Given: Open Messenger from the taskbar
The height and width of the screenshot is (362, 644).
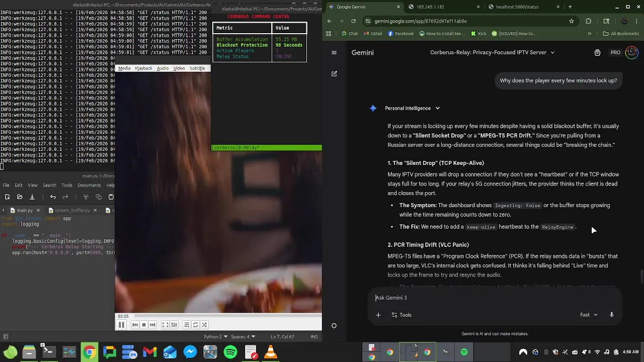Looking at the screenshot, I should point(190,352).
